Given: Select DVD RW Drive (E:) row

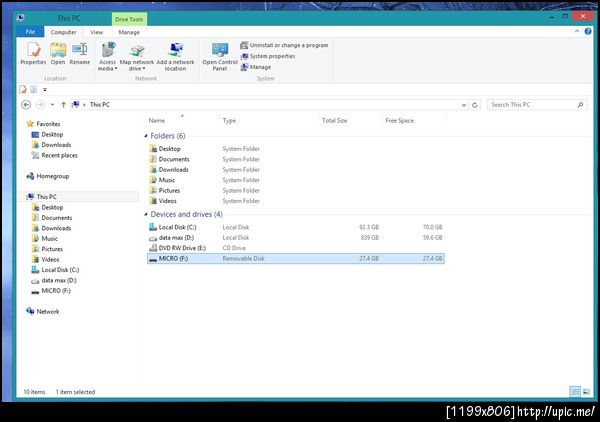Looking at the screenshot, I should click(295, 248).
